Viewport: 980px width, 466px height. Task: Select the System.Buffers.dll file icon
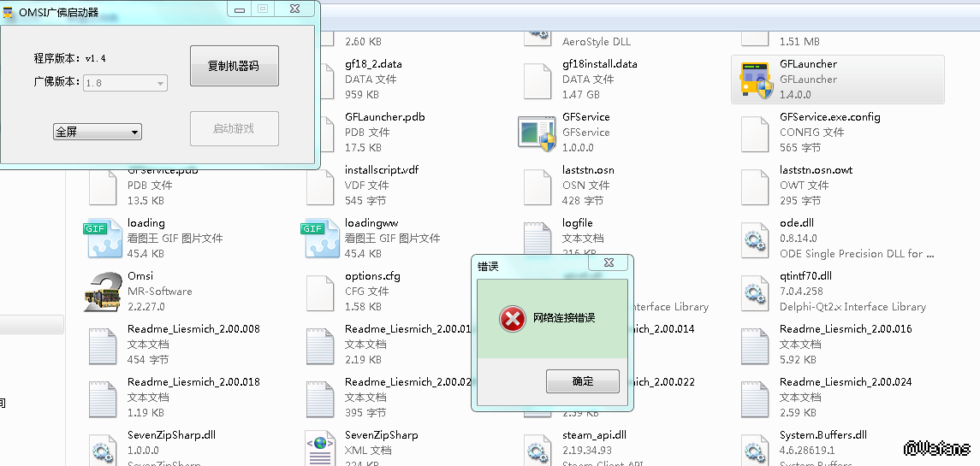(756, 450)
